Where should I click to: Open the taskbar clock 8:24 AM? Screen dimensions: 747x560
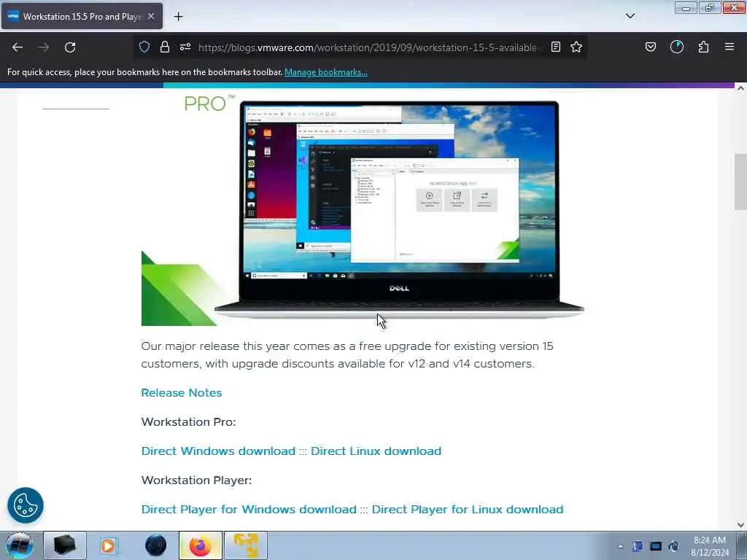pos(710,546)
